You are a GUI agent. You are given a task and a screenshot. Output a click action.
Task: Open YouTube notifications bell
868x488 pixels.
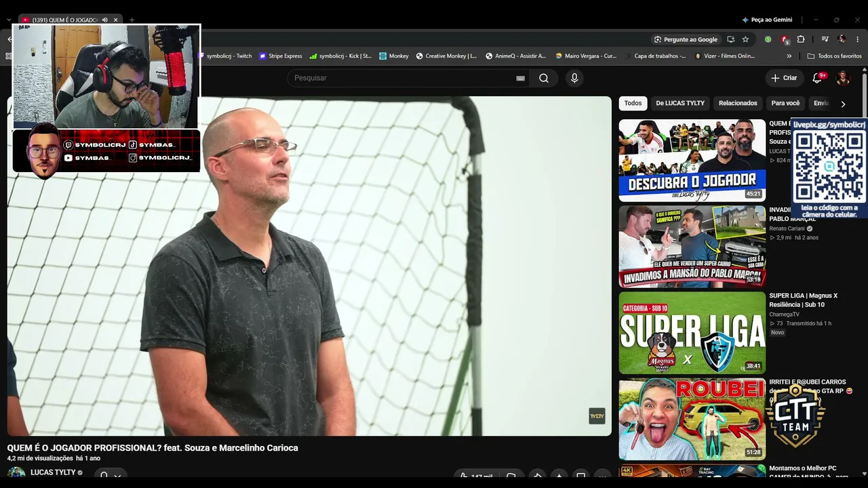pyautogui.click(x=817, y=78)
